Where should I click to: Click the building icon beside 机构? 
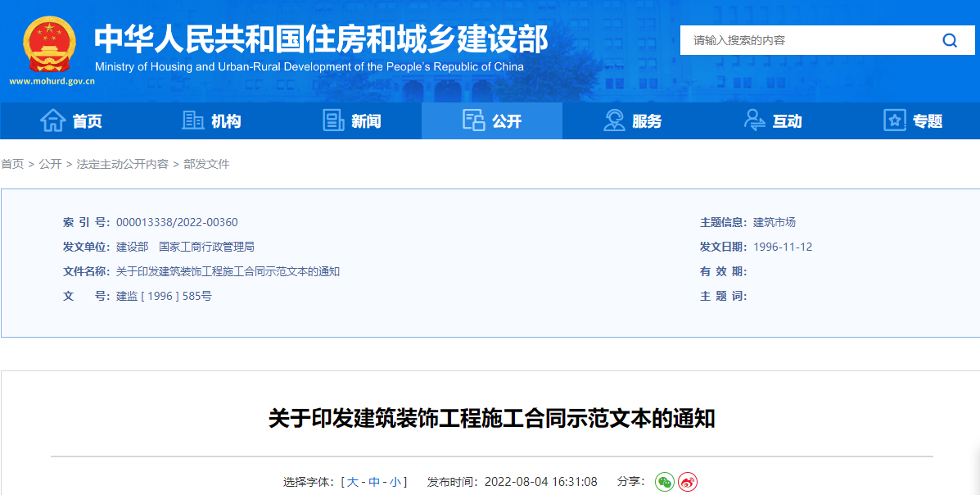click(193, 120)
